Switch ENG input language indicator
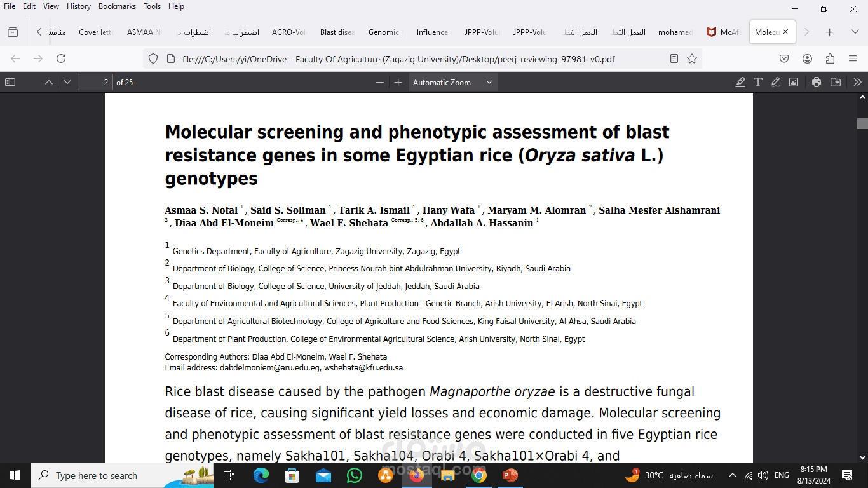This screenshot has height=488, width=868. (782, 475)
